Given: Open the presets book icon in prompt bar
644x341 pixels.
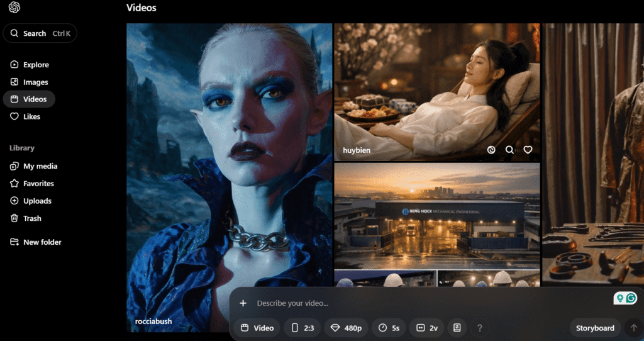Looking at the screenshot, I should coord(457,328).
